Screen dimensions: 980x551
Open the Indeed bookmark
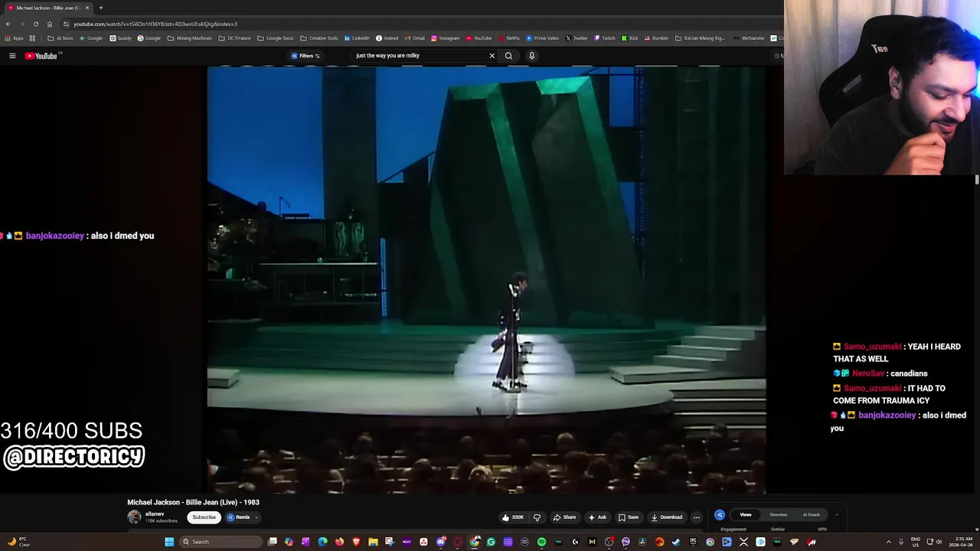coord(387,38)
